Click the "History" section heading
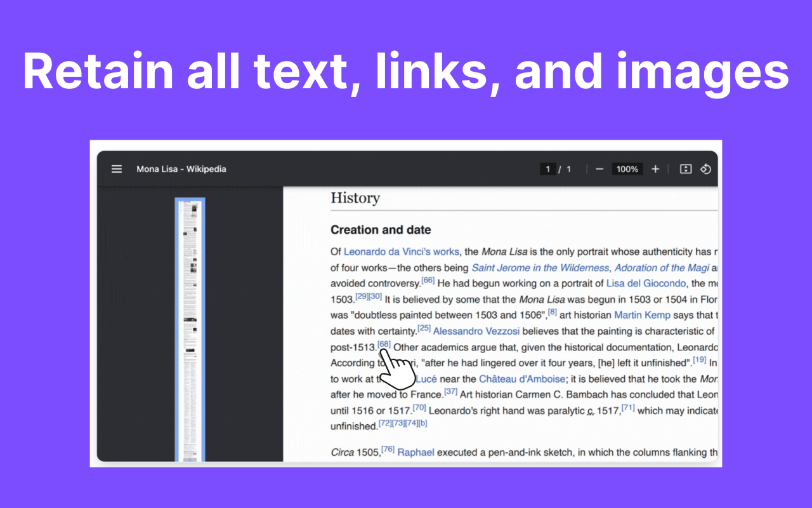812x508 pixels. pyautogui.click(x=355, y=197)
